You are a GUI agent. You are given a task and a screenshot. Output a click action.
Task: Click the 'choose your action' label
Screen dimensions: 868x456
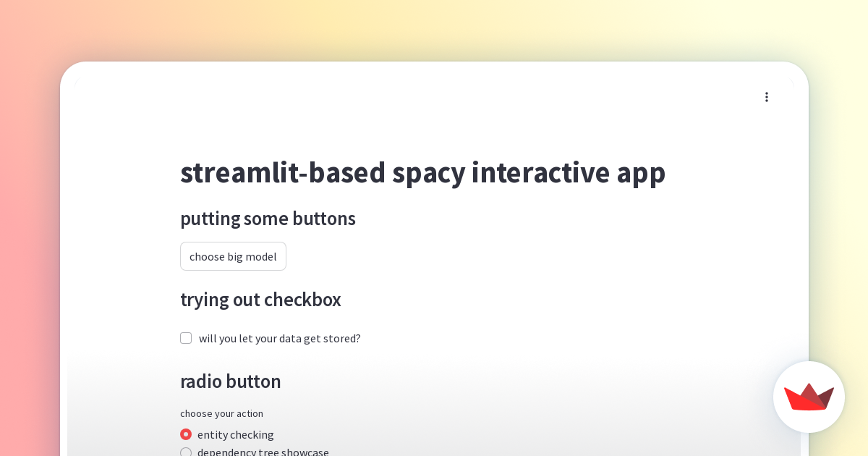(221, 413)
